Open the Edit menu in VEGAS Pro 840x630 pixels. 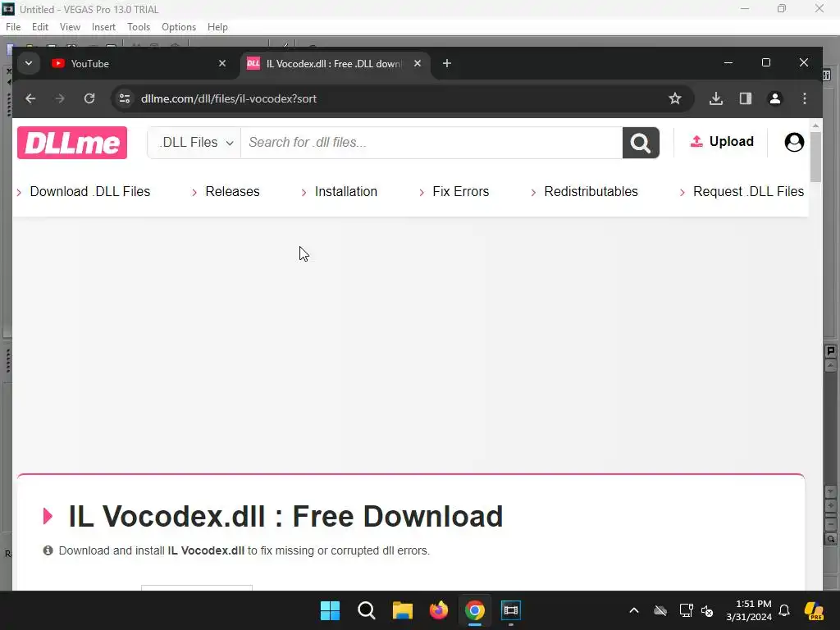coord(39,27)
